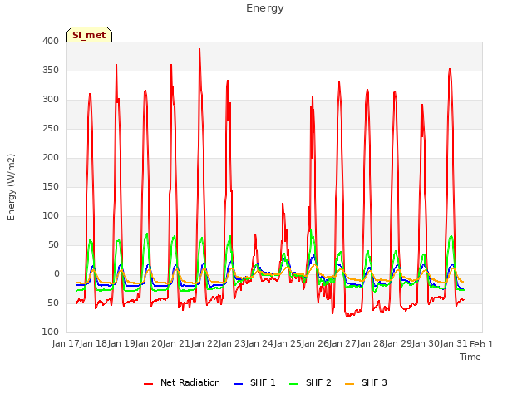Click the orange SHF 3 legend swatch
The height and width of the screenshot is (399, 532).
click(x=349, y=384)
